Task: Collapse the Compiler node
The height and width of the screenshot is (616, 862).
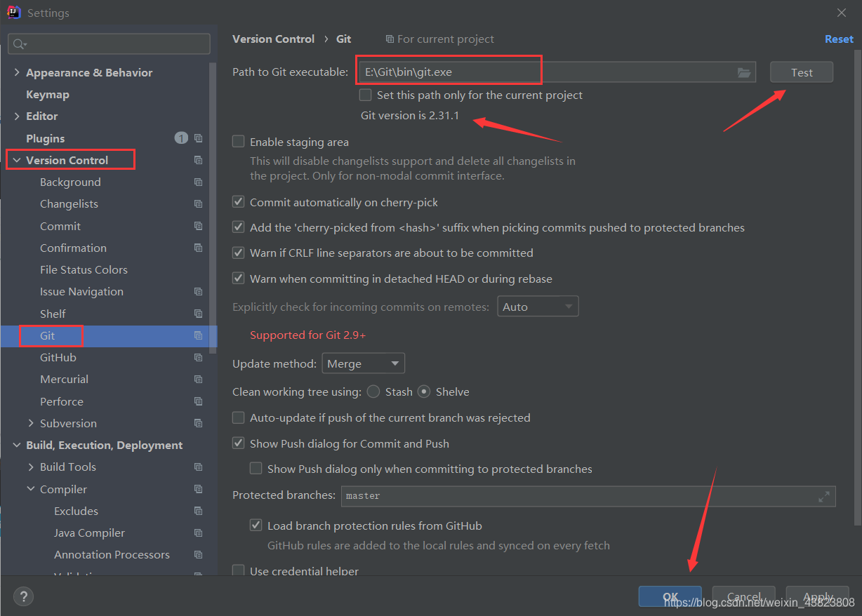Action: click(31, 489)
